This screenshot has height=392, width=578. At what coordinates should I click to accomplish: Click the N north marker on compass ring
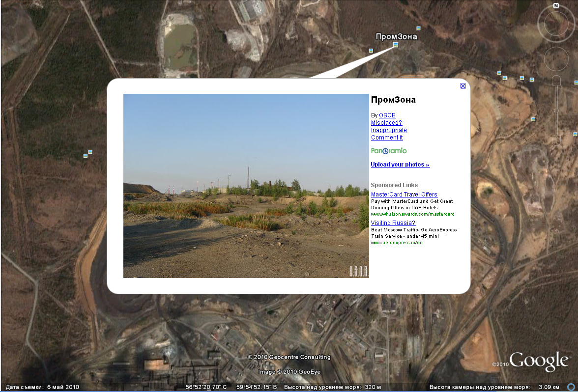(556, 5)
